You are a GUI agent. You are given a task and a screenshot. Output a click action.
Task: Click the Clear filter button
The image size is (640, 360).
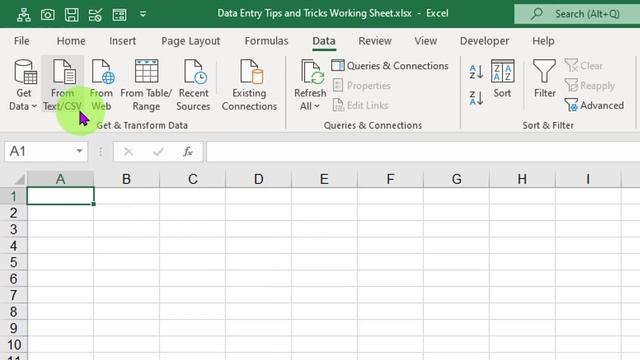584,66
